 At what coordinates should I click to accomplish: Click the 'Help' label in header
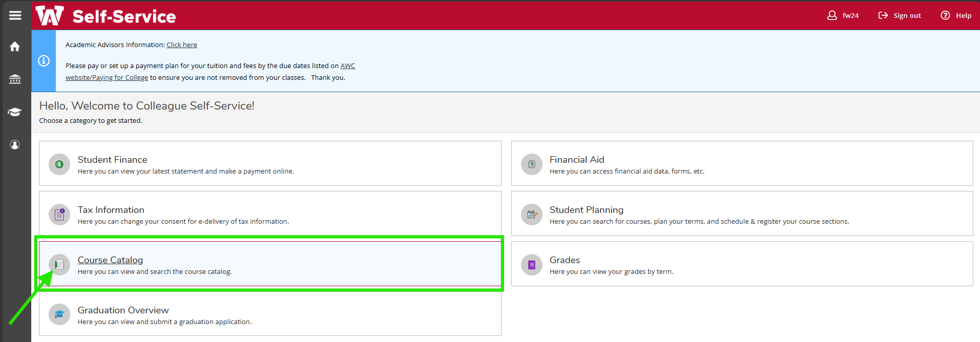click(x=964, y=16)
